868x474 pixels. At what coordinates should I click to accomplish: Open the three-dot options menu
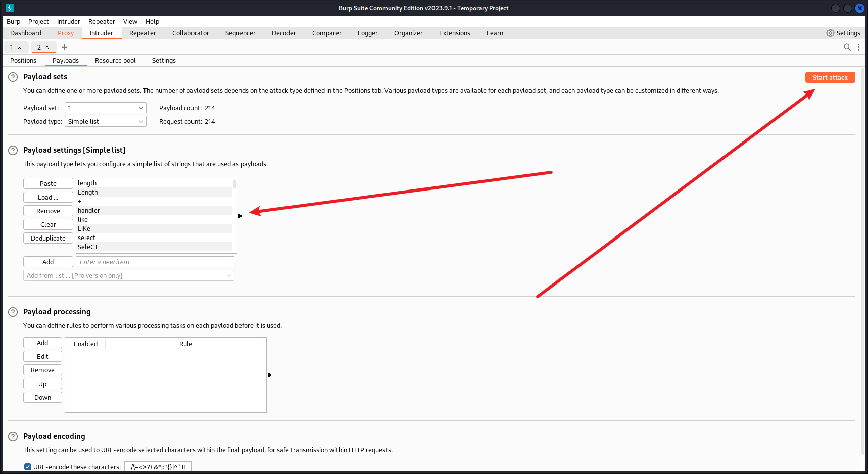tap(858, 47)
